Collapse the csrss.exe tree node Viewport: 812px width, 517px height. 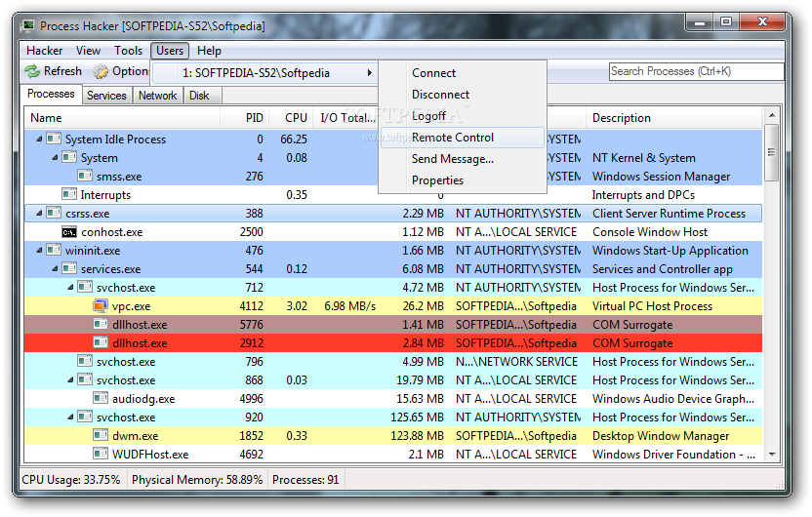[x=39, y=214]
